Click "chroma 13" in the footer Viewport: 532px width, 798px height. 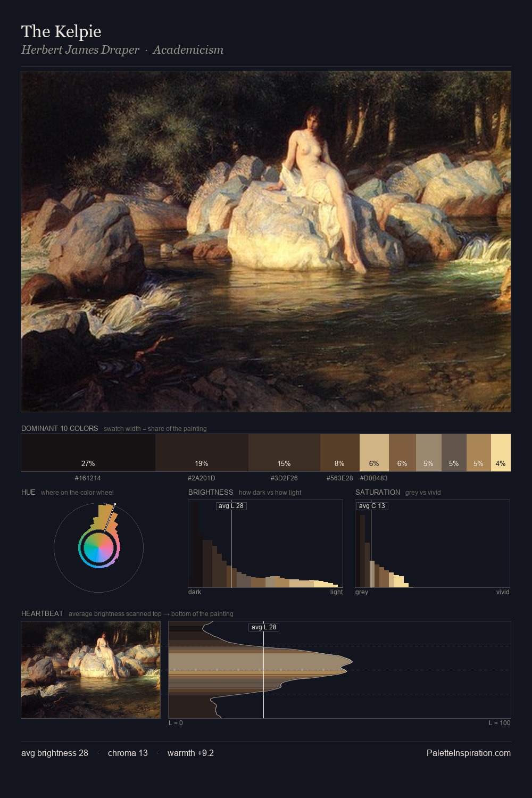128,753
